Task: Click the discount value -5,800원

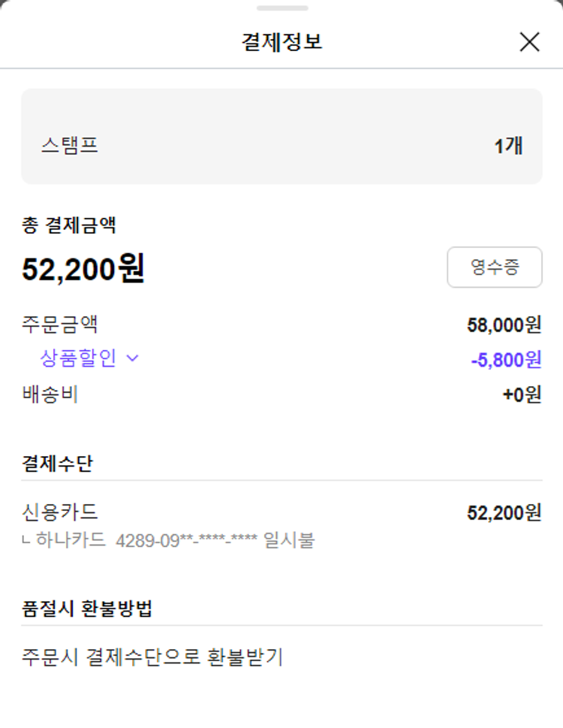Action: pos(506,360)
